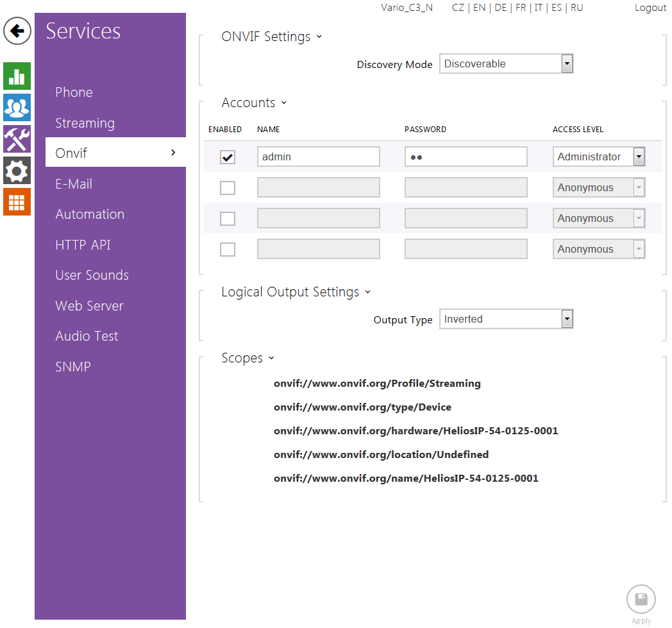Screen dimensions: 672x628
Task: Click the admin password field
Action: pos(466,157)
